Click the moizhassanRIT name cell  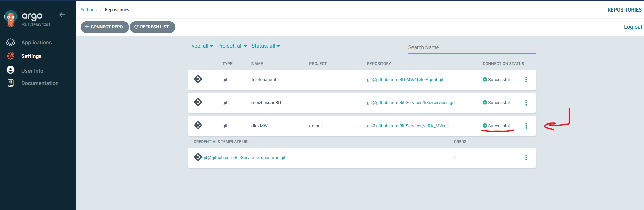[x=266, y=102]
